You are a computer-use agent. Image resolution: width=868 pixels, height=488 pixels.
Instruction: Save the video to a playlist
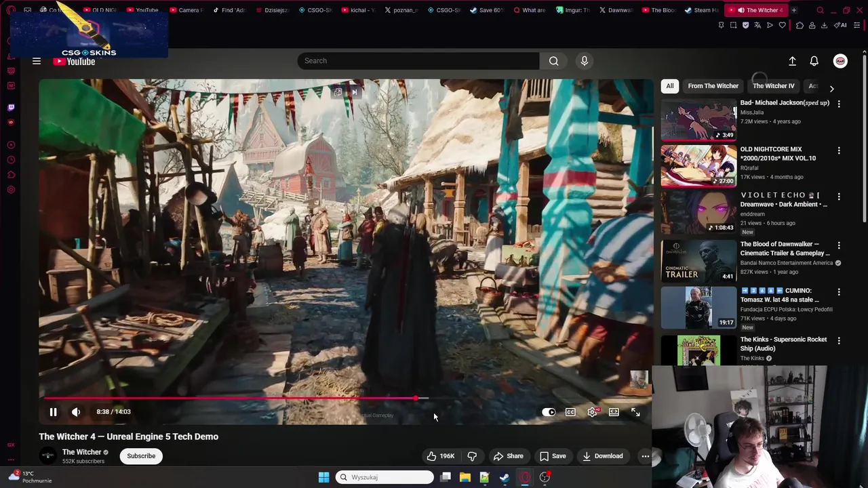pos(553,456)
